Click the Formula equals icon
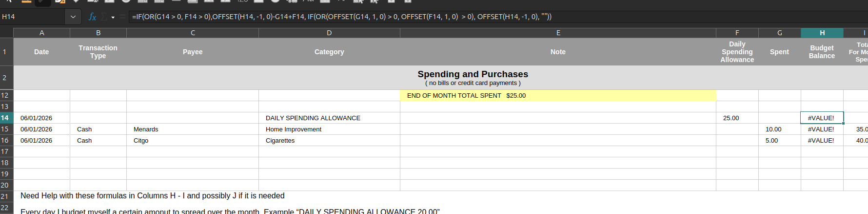The height and width of the screenshot is (214, 868). pos(123,17)
